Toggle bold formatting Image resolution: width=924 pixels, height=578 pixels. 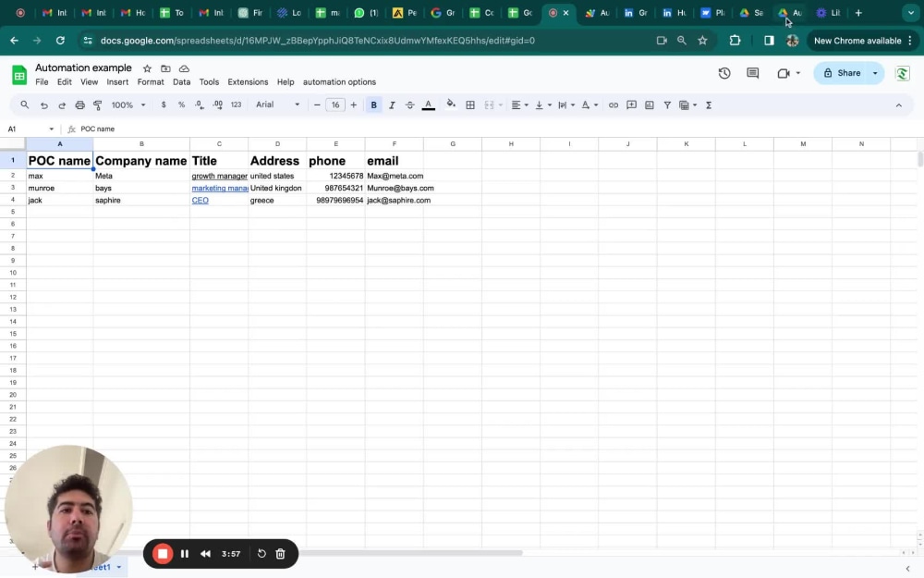pos(373,105)
